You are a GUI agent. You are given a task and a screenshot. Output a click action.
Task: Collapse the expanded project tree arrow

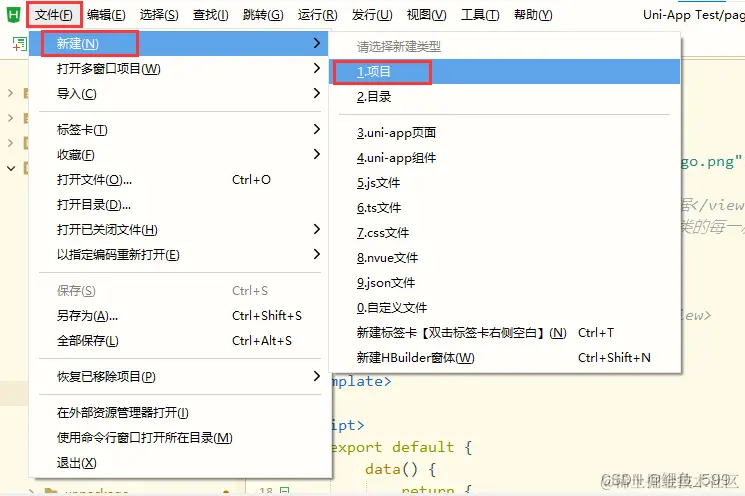pos(11,168)
